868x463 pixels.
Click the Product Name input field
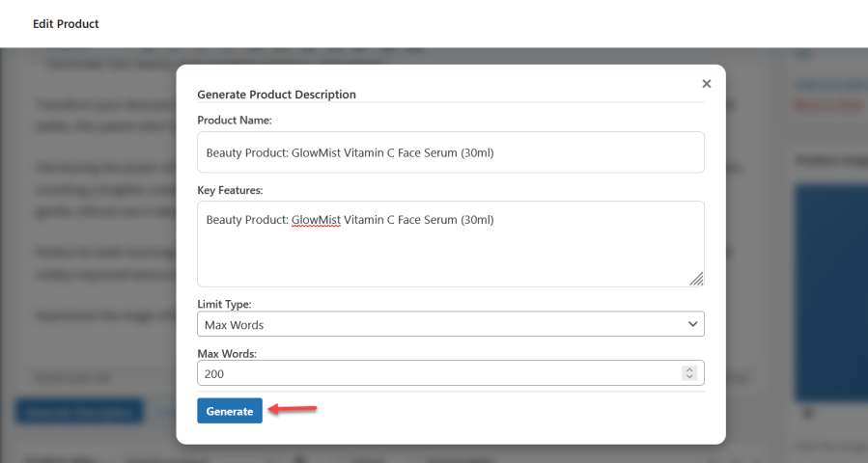451,152
